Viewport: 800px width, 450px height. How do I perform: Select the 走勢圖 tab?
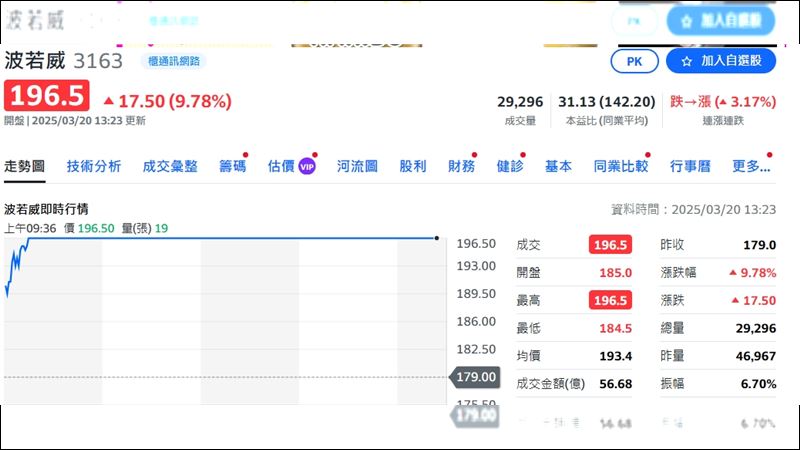[24, 166]
